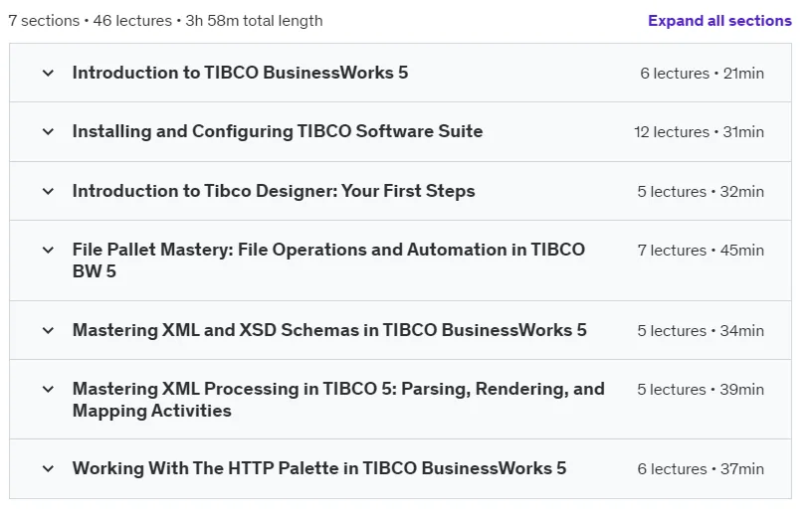Expand the Installing and Configuring chevron arrow
812x520 pixels.
[48, 132]
